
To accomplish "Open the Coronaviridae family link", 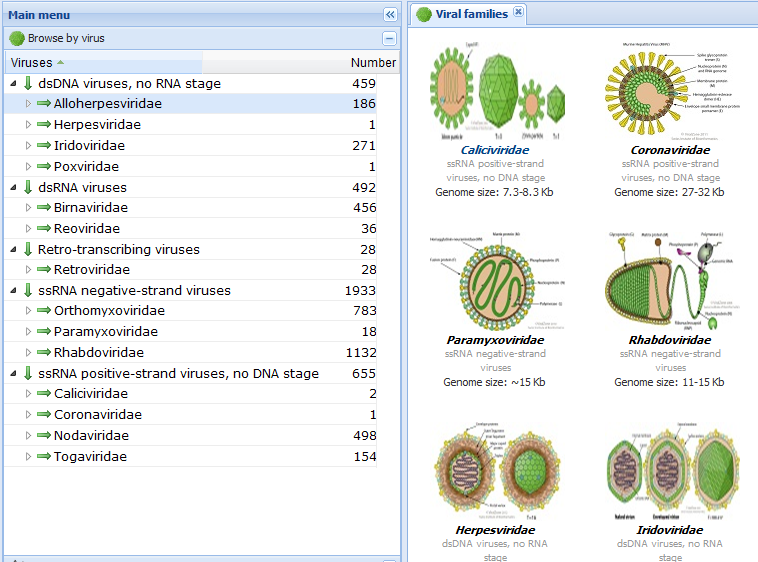I will (x=669, y=149).
